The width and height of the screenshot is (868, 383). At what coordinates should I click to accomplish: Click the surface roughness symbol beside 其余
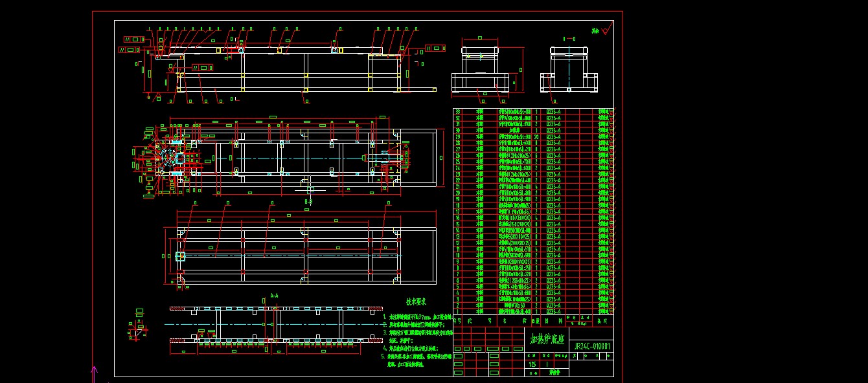pos(606,30)
